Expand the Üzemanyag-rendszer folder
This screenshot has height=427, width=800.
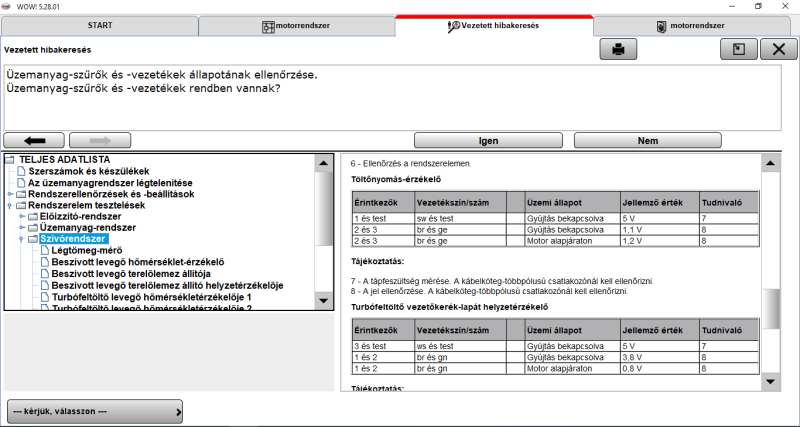pos(21,228)
